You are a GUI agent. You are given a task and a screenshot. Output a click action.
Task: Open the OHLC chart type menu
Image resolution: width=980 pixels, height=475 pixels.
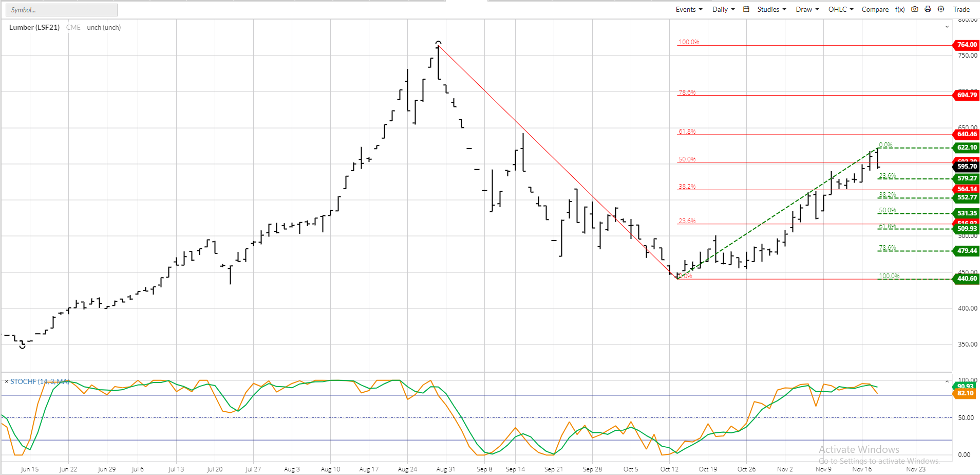click(x=841, y=9)
